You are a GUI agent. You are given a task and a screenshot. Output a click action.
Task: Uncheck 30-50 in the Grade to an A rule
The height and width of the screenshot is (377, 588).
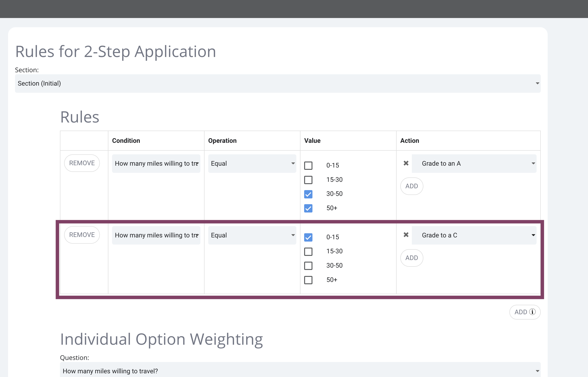pos(308,194)
